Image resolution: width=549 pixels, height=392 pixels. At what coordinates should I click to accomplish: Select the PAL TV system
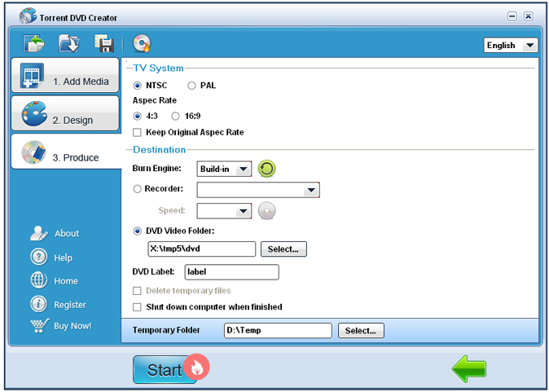tap(191, 86)
